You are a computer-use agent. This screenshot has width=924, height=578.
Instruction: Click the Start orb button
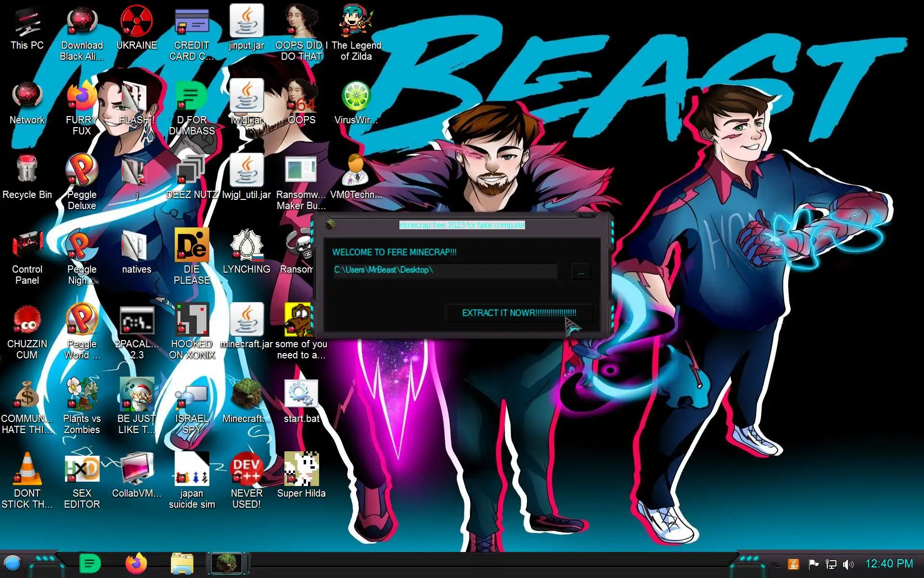click(x=13, y=563)
